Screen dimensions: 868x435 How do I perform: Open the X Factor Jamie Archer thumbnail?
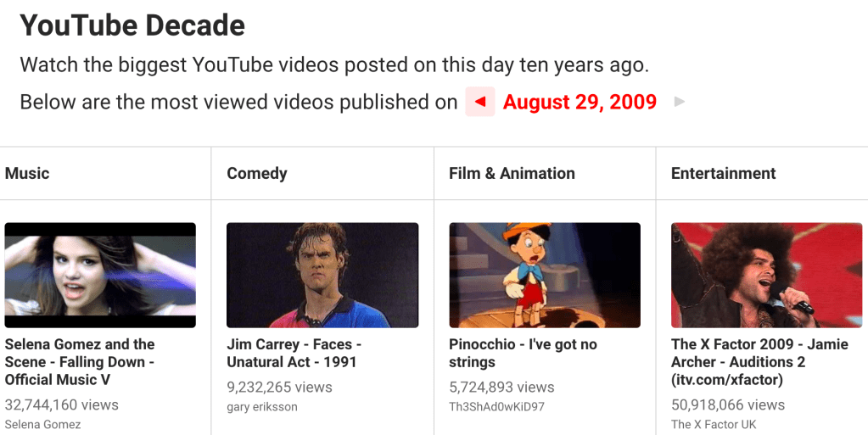766,275
